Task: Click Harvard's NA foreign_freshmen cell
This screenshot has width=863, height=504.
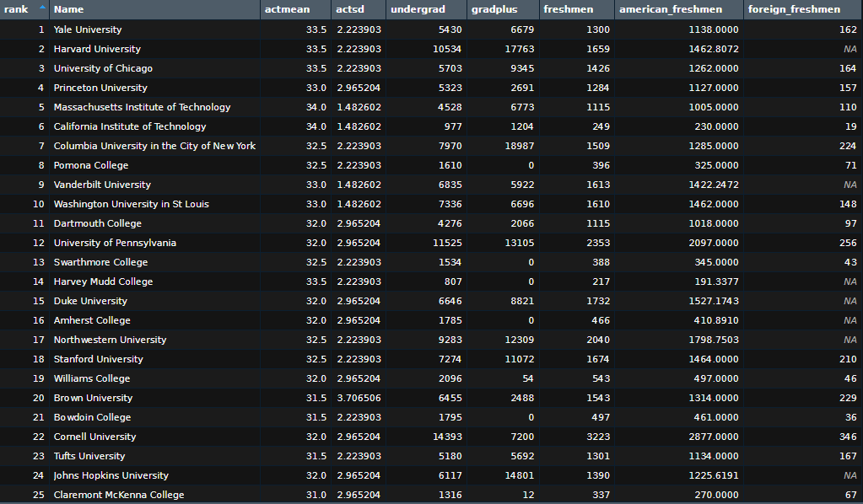Action: (x=850, y=49)
